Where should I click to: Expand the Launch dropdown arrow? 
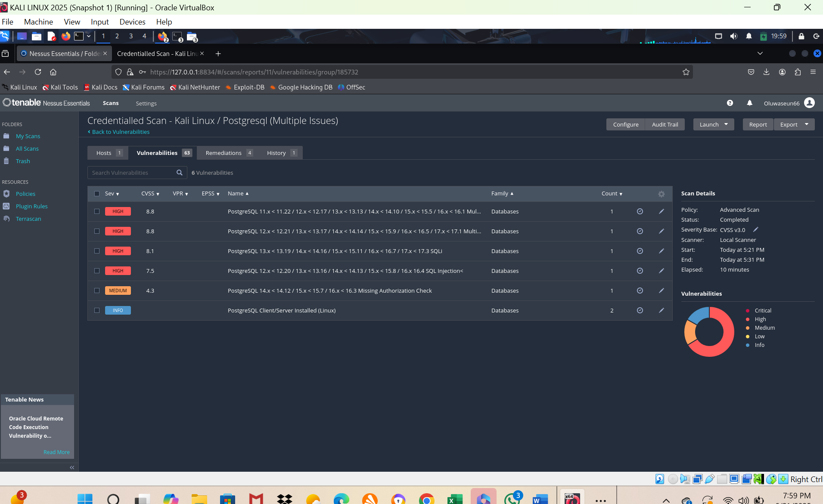point(726,124)
